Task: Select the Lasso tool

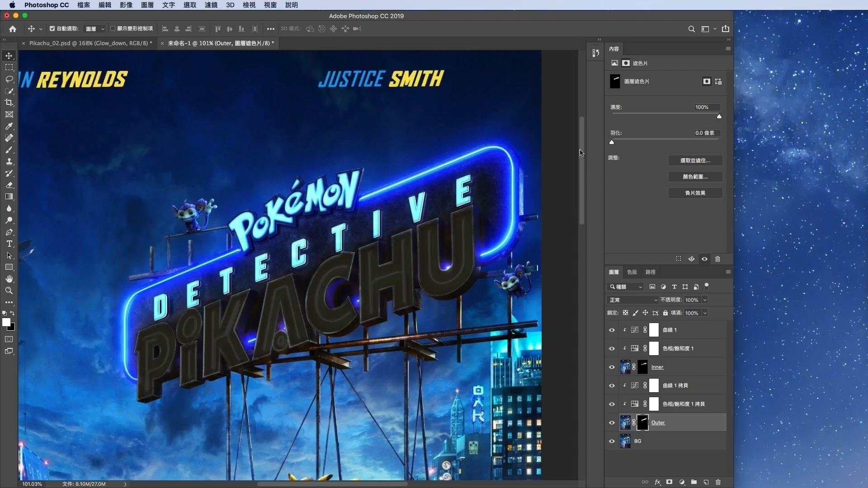Action: [x=9, y=79]
